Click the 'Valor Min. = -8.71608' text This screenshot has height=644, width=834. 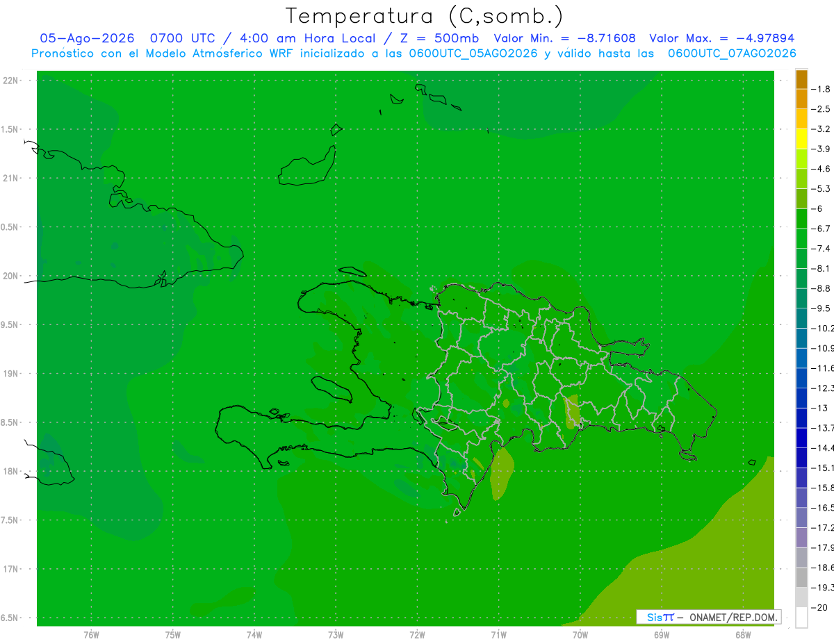click(x=564, y=38)
